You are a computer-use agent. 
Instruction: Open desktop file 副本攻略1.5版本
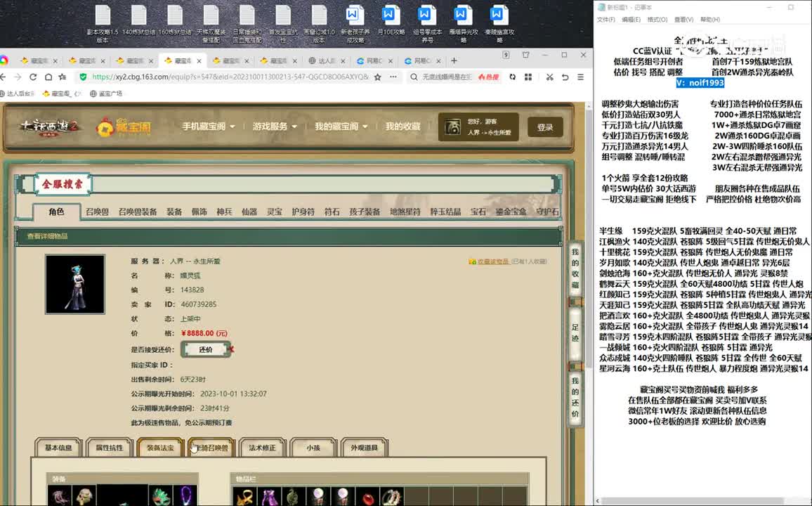point(103,24)
